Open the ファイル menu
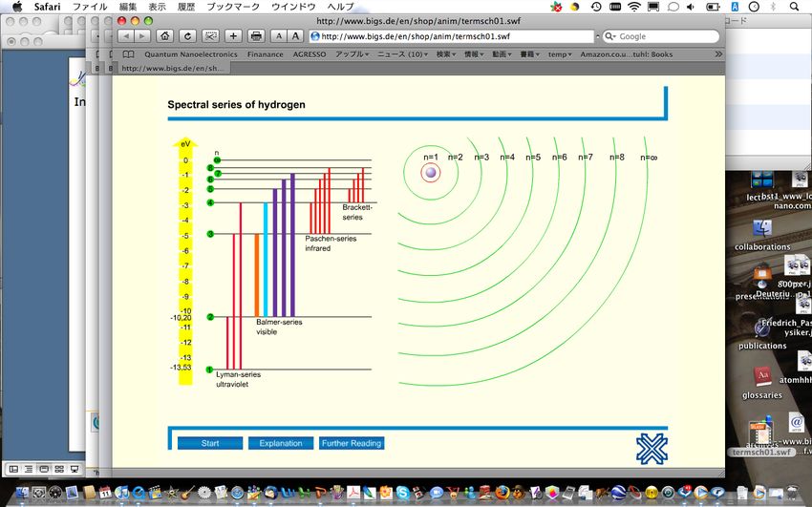 (x=90, y=7)
